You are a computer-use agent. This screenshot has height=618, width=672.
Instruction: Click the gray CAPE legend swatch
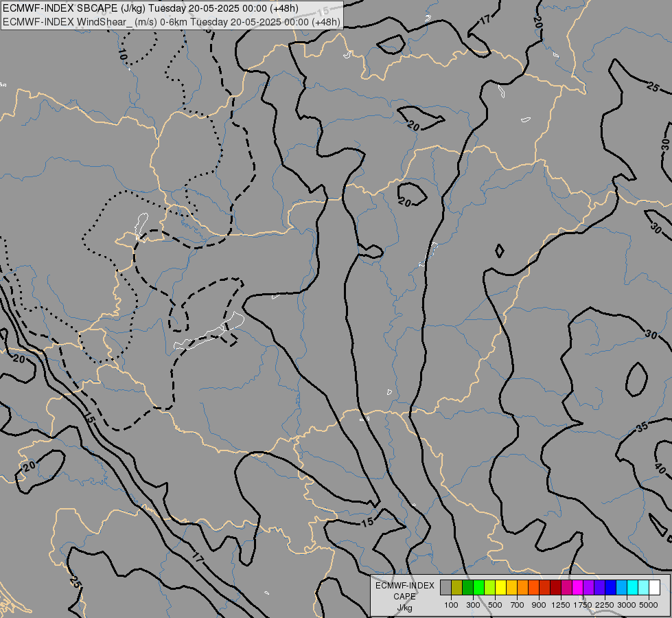coord(445,588)
